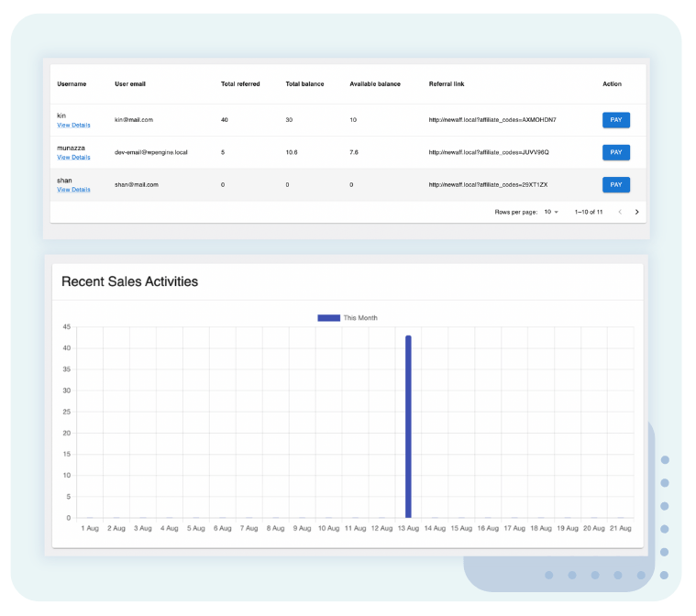Select the email kin@mail.com

coord(134,120)
